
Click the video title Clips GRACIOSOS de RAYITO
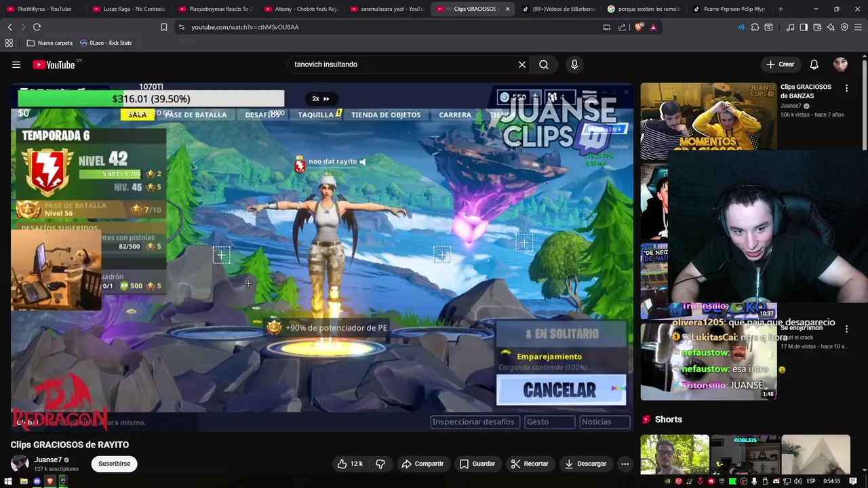pos(69,445)
